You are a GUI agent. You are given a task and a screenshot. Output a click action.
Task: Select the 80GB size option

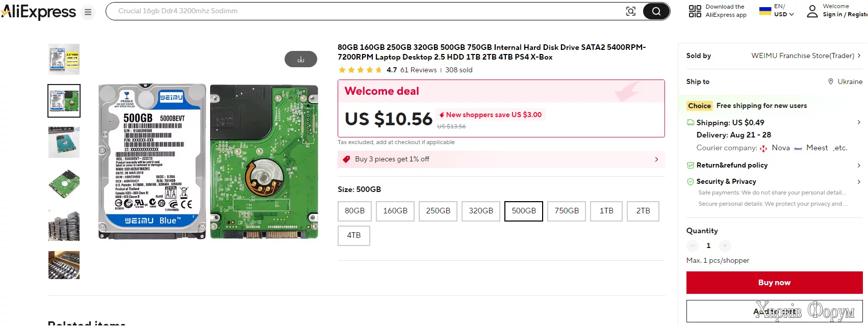(x=354, y=211)
